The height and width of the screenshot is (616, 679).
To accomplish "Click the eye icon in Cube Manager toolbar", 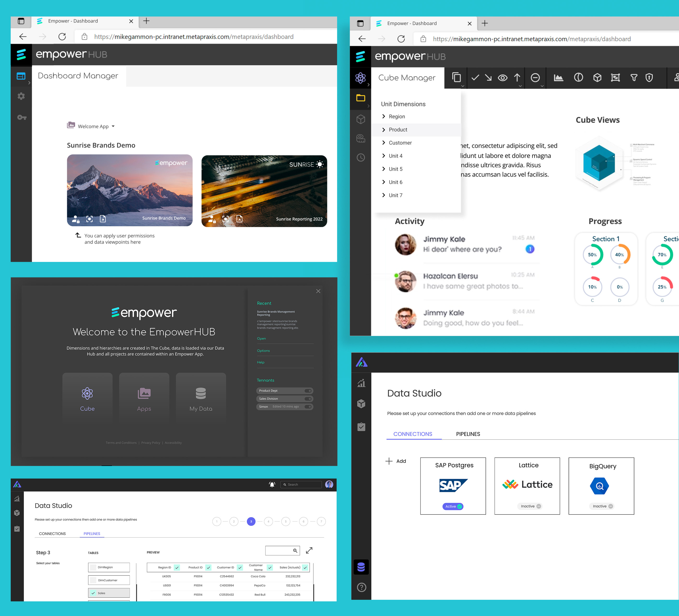I will pyautogui.click(x=502, y=78).
